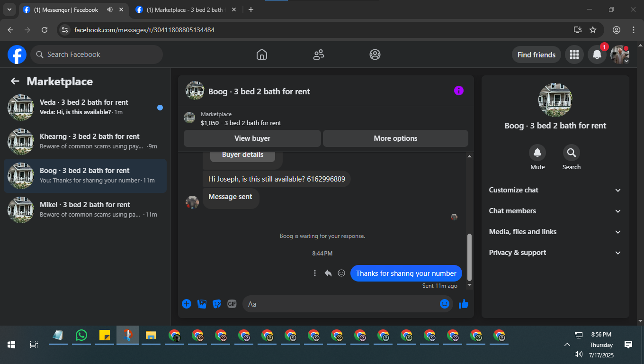Expand the Privacy & support section
This screenshot has width=644, height=364.
click(555, 253)
